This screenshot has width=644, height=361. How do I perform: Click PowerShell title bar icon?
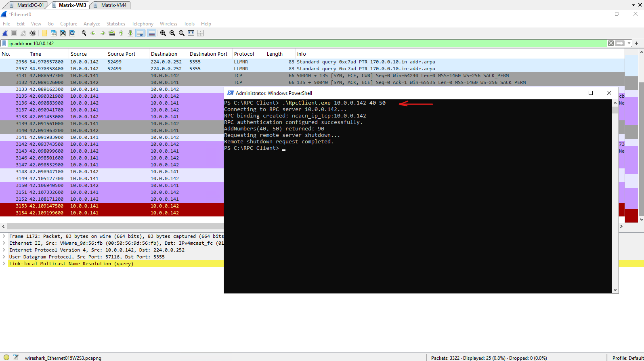231,93
